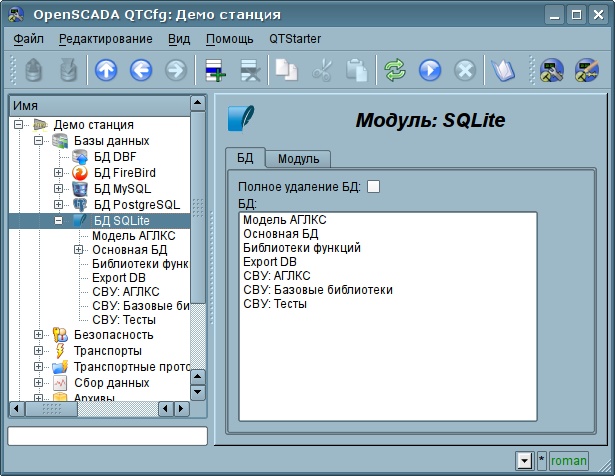Expand the 'Безопасность' tree node
The image size is (615, 476).
coord(38,334)
